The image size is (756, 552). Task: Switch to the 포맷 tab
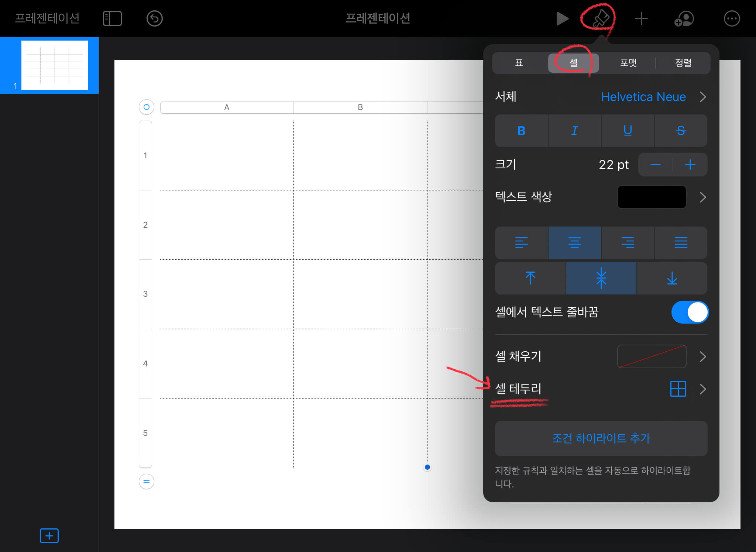tap(628, 63)
